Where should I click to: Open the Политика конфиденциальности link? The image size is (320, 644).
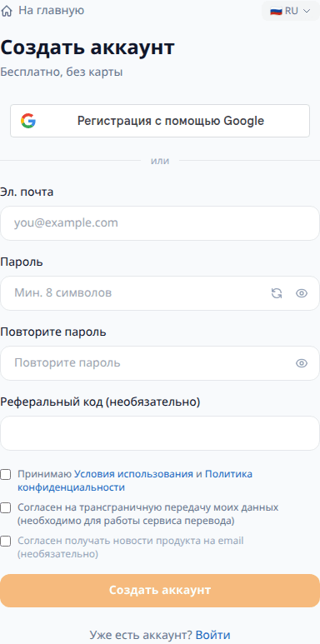point(135,481)
